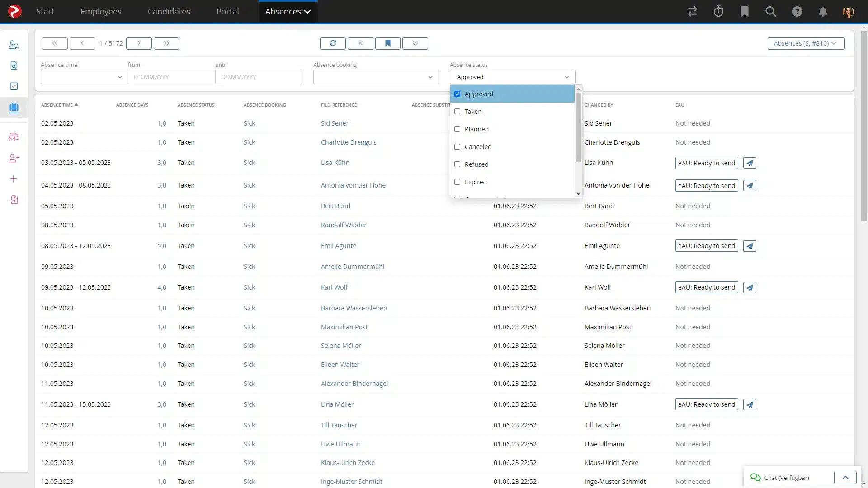Open Charlotte Drenguis file link
Screen dimensions: 868x488
pos(349,142)
